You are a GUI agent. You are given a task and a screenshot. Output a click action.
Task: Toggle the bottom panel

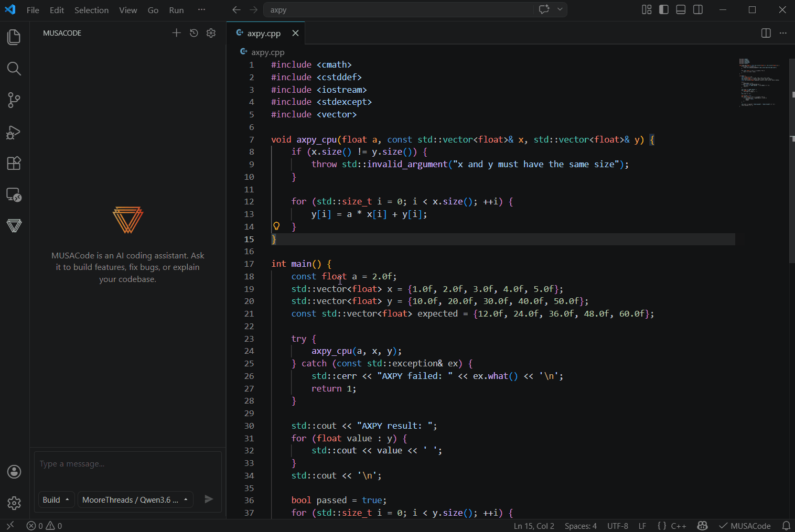[x=681, y=9]
